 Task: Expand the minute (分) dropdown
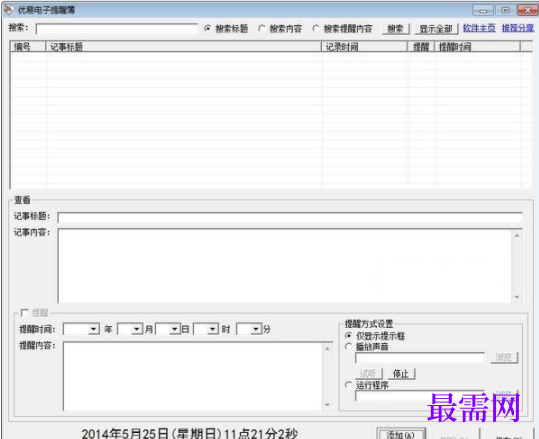[x=255, y=329]
